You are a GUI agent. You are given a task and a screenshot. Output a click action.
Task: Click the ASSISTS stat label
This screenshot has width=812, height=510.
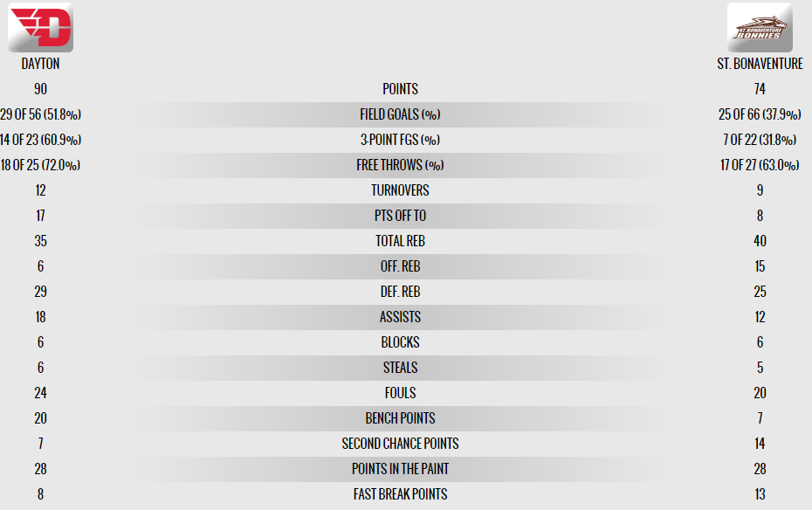pyautogui.click(x=400, y=317)
